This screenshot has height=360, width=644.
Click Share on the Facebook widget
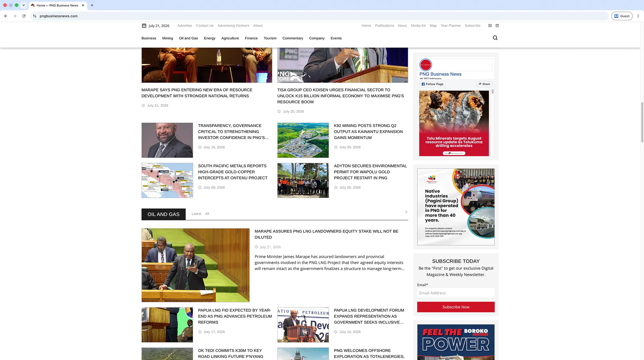pyautogui.click(x=484, y=84)
